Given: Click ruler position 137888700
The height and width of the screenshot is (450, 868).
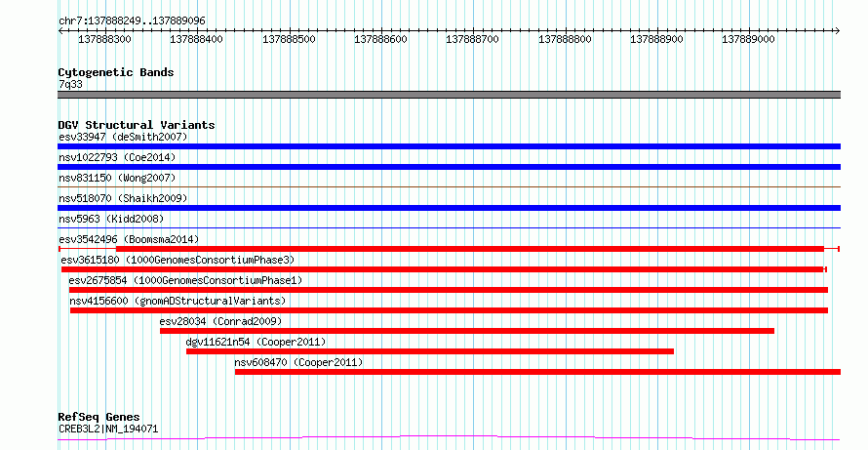Looking at the screenshot, I should [x=473, y=39].
